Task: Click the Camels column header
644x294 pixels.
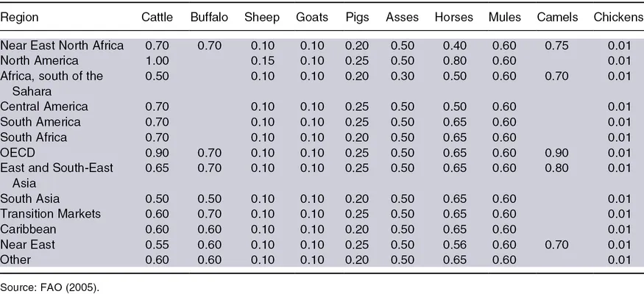Action: pos(558,16)
